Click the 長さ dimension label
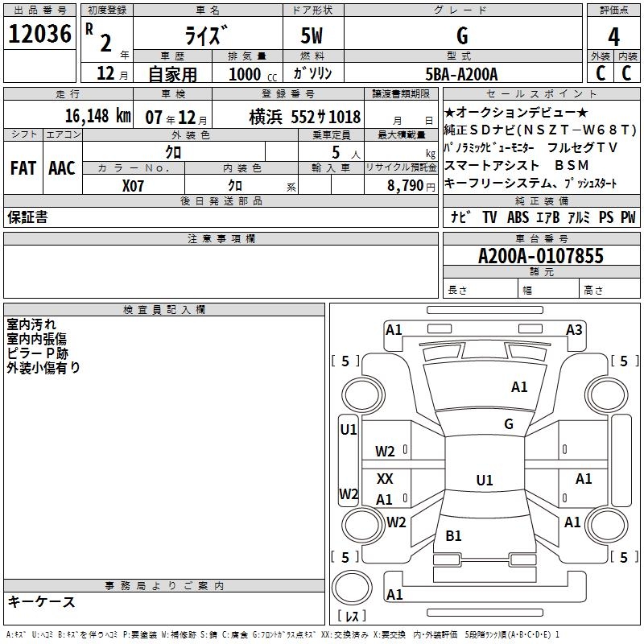Viewport: 644px width, 644px height. pyautogui.click(x=457, y=290)
